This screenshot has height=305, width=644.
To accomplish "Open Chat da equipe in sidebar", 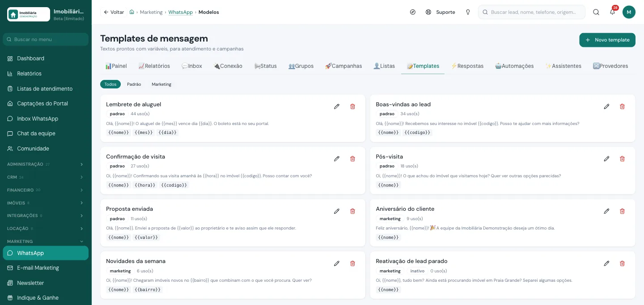I will pyautogui.click(x=46, y=134).
